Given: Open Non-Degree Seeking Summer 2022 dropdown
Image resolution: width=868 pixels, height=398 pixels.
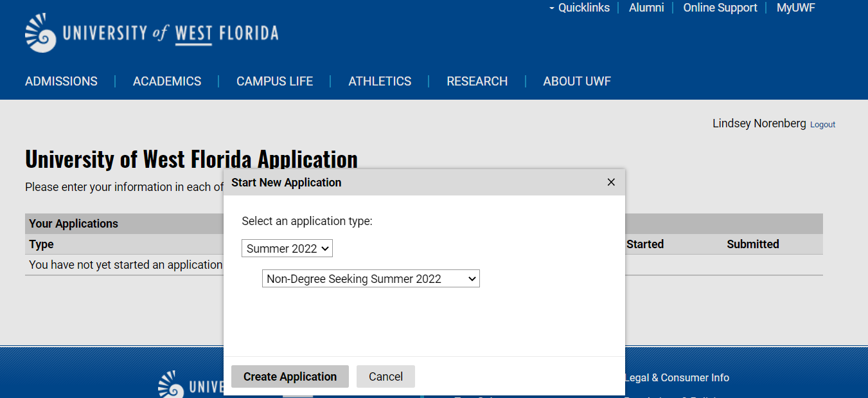Looking at the screenshot, I should pos(371,278).
